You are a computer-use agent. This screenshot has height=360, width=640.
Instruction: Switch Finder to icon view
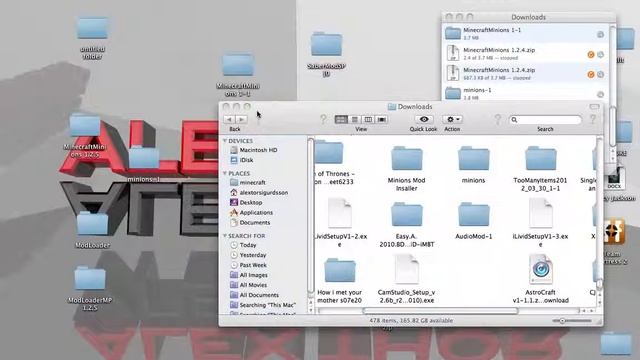(x=341, y=119)
